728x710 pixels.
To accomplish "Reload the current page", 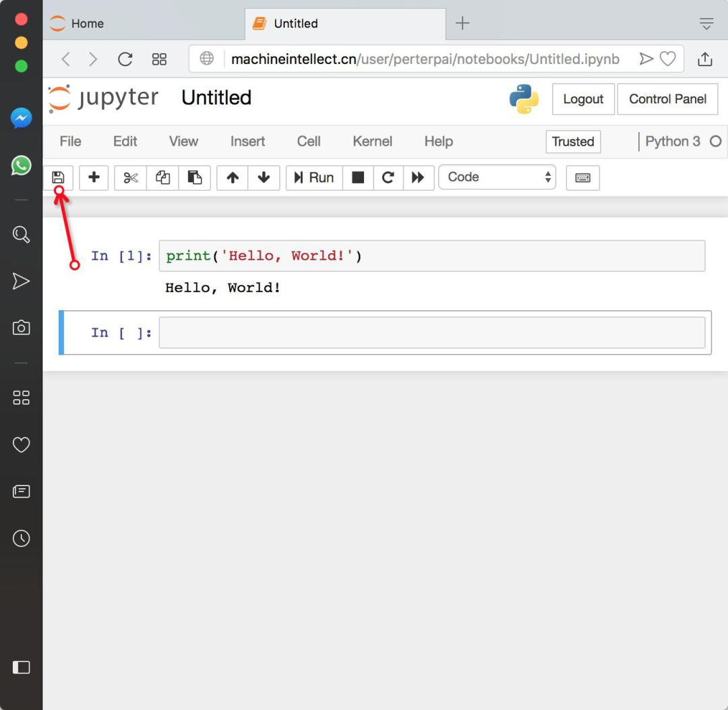I will point(125,59).
